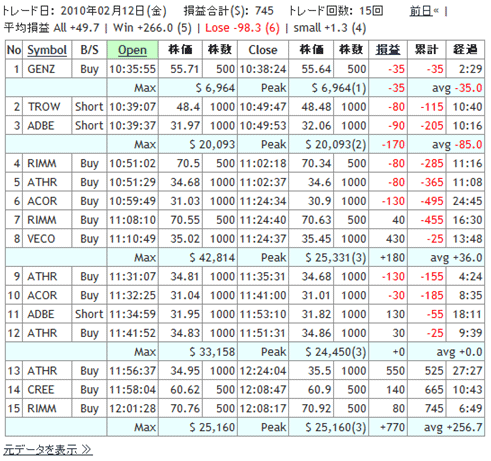Screen dimensions: 491x461
Task: Click open time 10:39:07
Action: pos(133,107)
